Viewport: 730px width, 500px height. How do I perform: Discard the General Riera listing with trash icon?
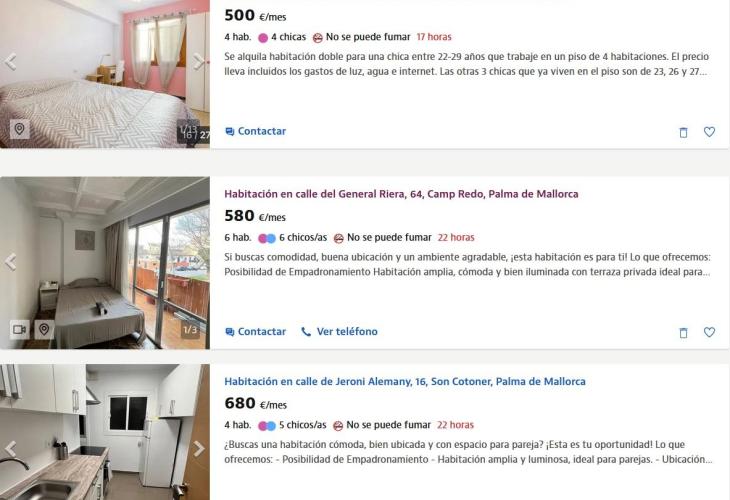point(683,332)
